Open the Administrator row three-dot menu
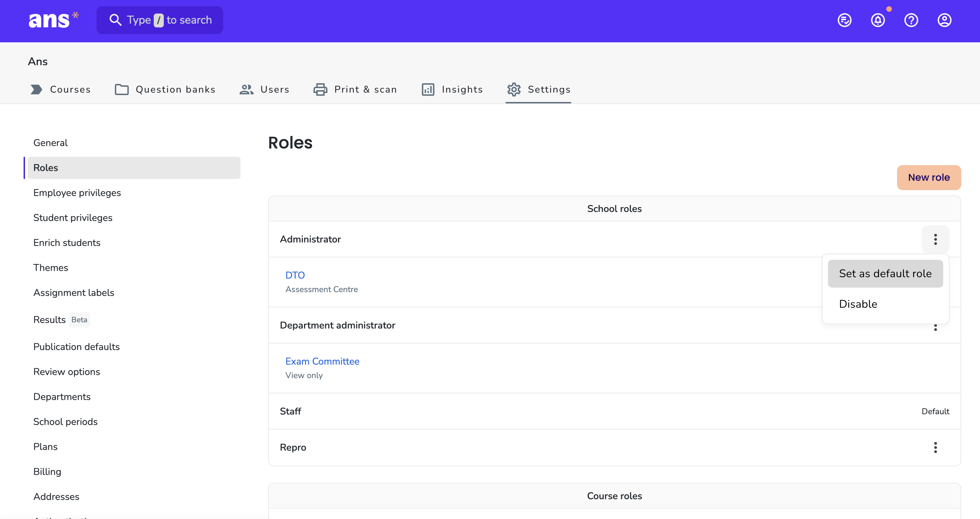 935,239
